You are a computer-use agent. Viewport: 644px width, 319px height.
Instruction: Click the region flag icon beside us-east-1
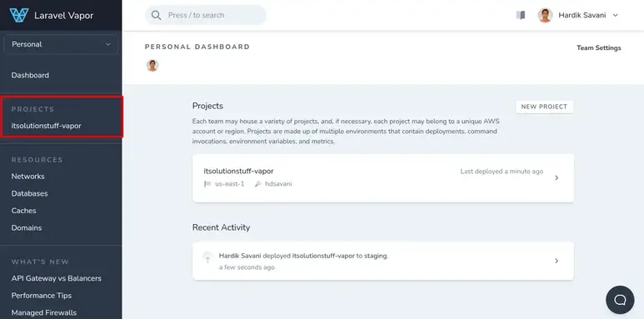[207, 184]
